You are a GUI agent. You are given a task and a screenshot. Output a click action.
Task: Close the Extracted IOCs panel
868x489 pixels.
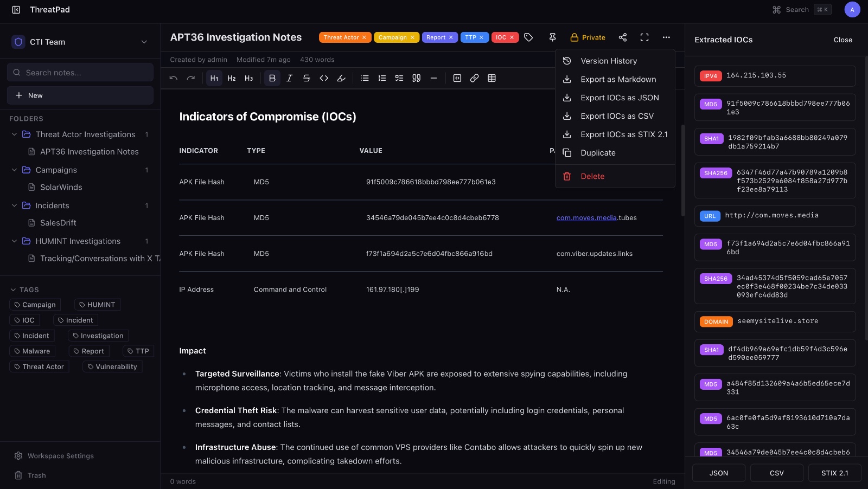click(x=843, y=40)
